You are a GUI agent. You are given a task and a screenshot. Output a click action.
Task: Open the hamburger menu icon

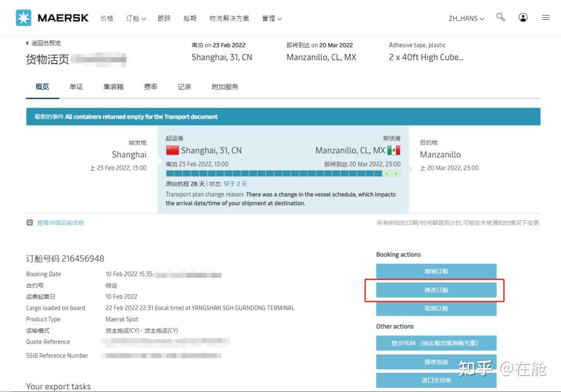click(x=546, y=17)
